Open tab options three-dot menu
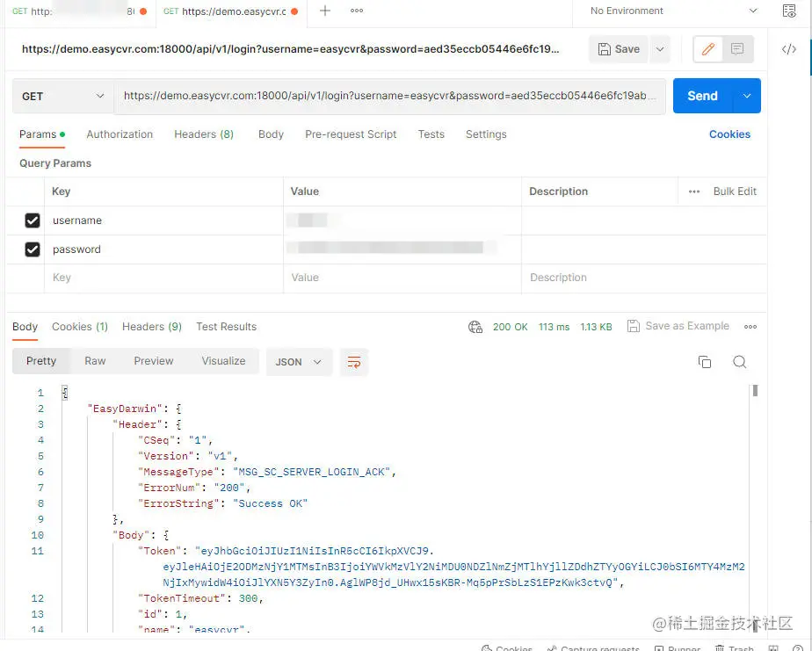The image size is (812, 651). (357, 11)
